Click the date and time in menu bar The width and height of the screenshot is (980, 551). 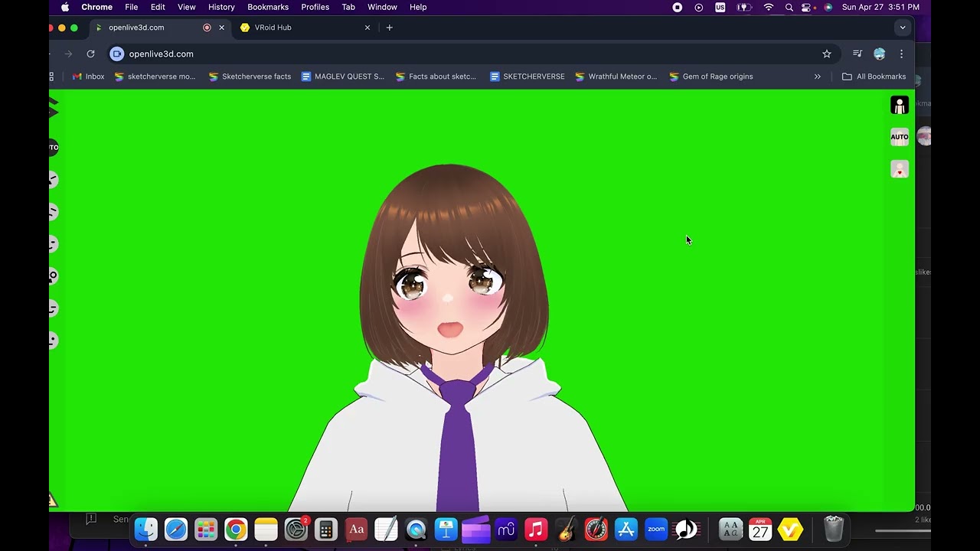pos(880,7)
